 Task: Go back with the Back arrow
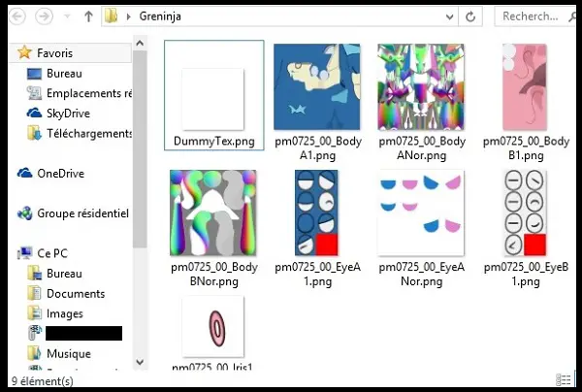[x=17, y=16]
